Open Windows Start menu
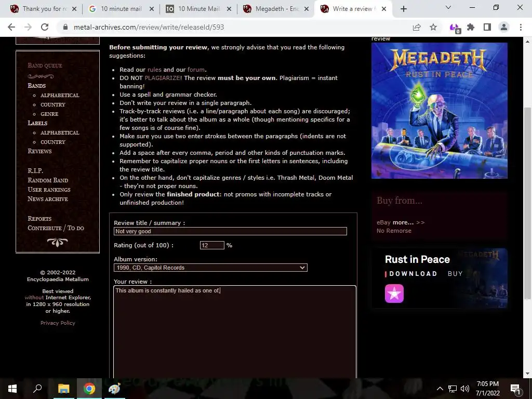Viewport: 532px width, 399px height. [x=12, y=389]
